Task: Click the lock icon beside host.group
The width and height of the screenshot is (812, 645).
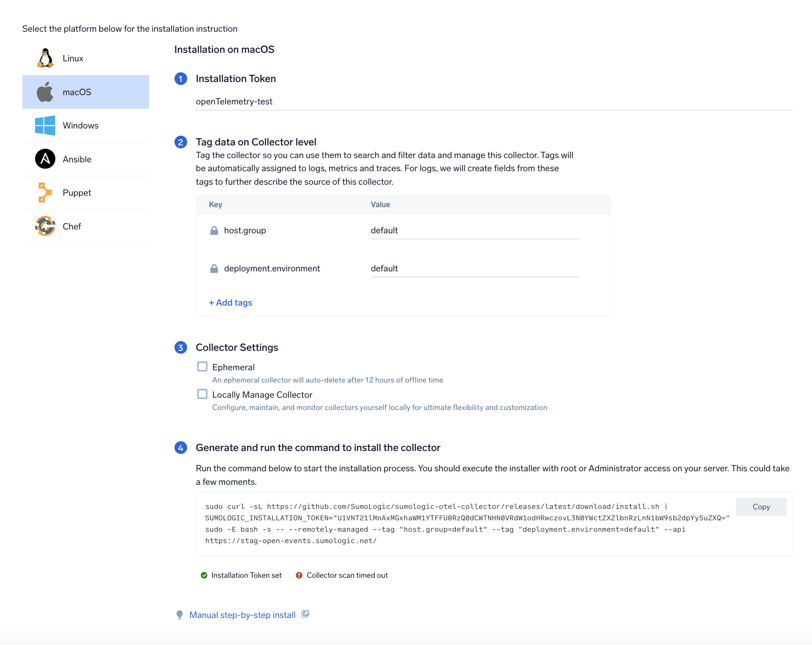Action: tap(214, 230)
